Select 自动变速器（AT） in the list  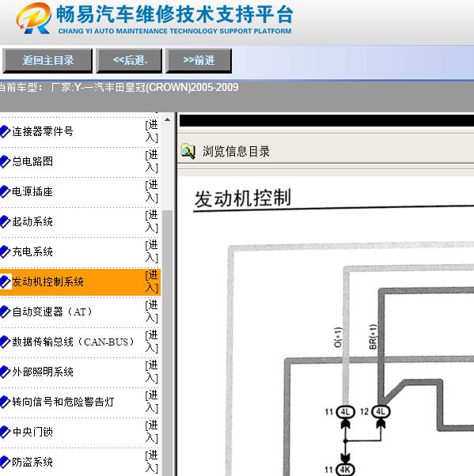[x=52, y=312]
